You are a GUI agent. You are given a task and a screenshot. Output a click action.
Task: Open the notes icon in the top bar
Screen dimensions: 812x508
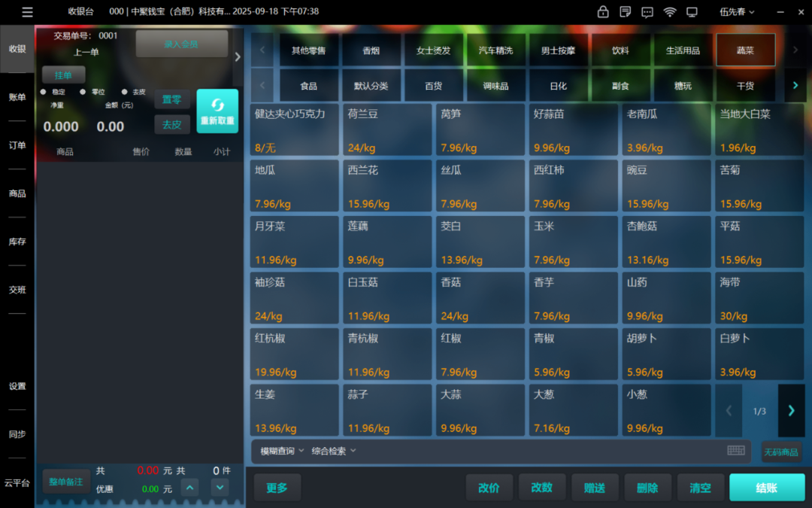tap(625, 12)
